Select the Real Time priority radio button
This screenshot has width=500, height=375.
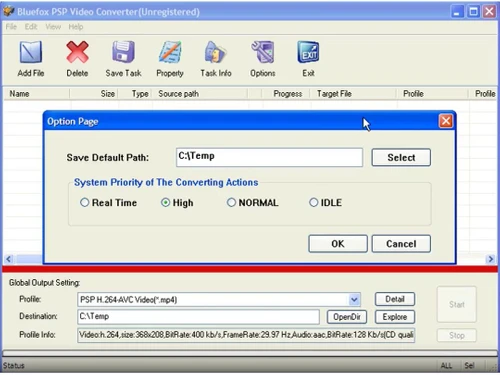84,202
